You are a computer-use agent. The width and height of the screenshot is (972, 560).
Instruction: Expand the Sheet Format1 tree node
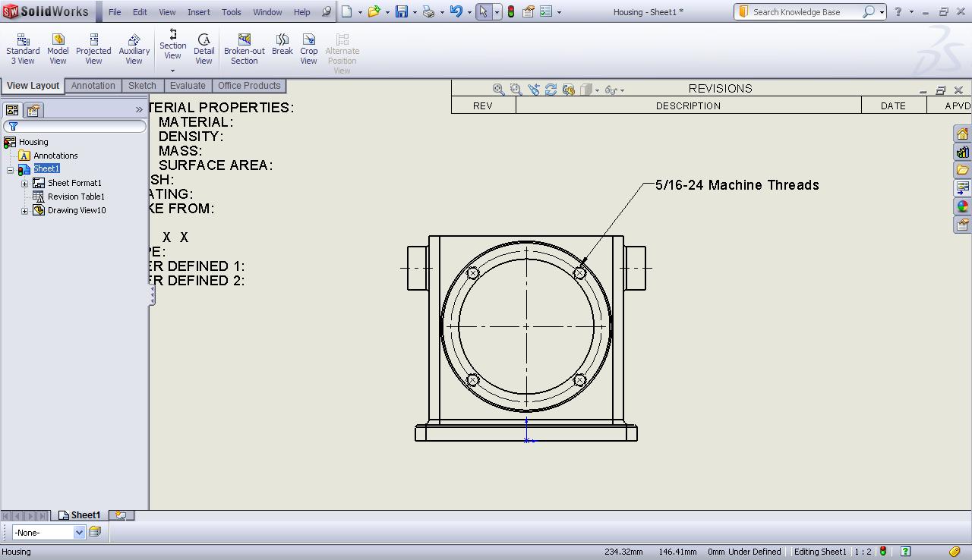point(25,183)
